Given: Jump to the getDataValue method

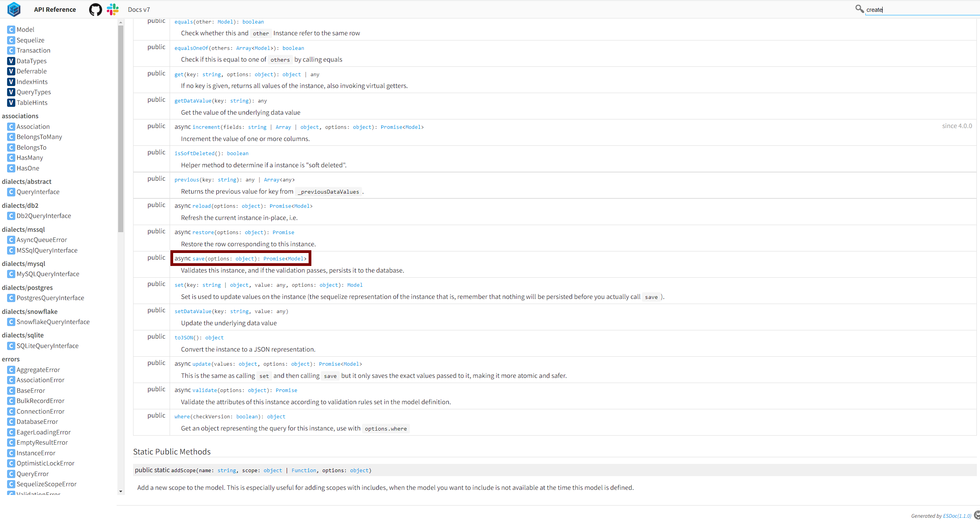Looking at the screenshot, I should pos(193,101).
